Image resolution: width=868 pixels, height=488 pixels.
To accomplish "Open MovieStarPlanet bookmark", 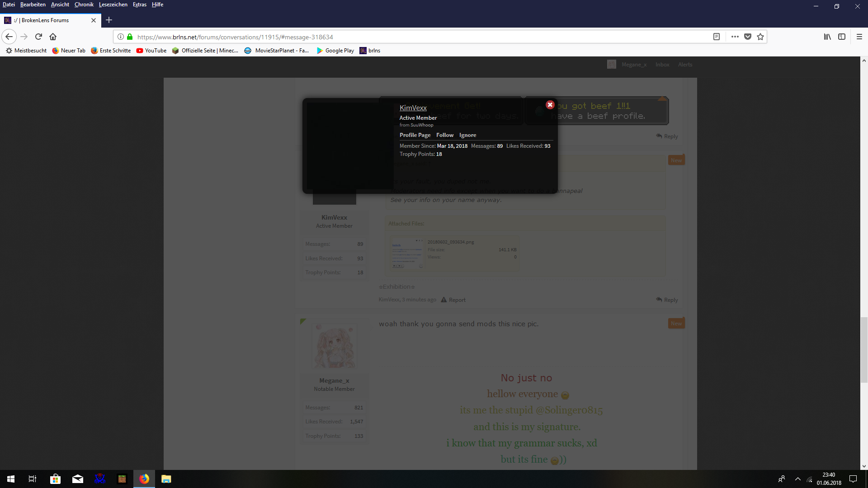I will tap(277, 51).
